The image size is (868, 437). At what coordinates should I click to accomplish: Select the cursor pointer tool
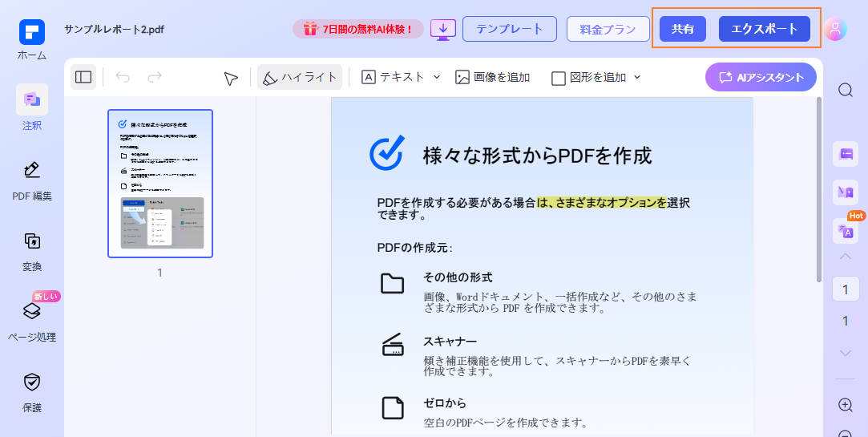point(231,78)
